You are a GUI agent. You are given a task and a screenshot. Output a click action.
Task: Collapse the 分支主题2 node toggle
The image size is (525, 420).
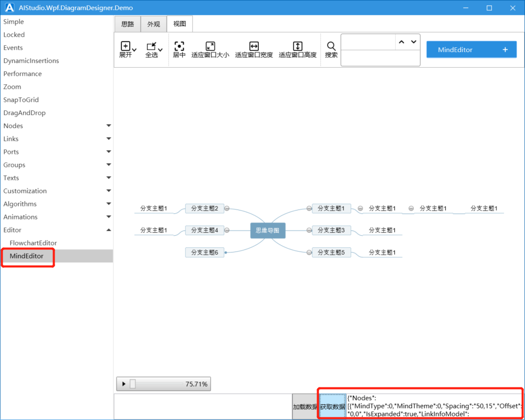[x=227, y=208]
